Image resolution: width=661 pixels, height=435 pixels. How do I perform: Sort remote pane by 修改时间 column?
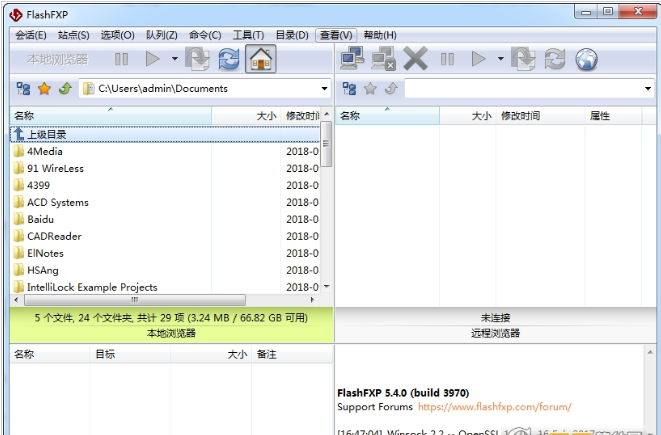(540, 116)
